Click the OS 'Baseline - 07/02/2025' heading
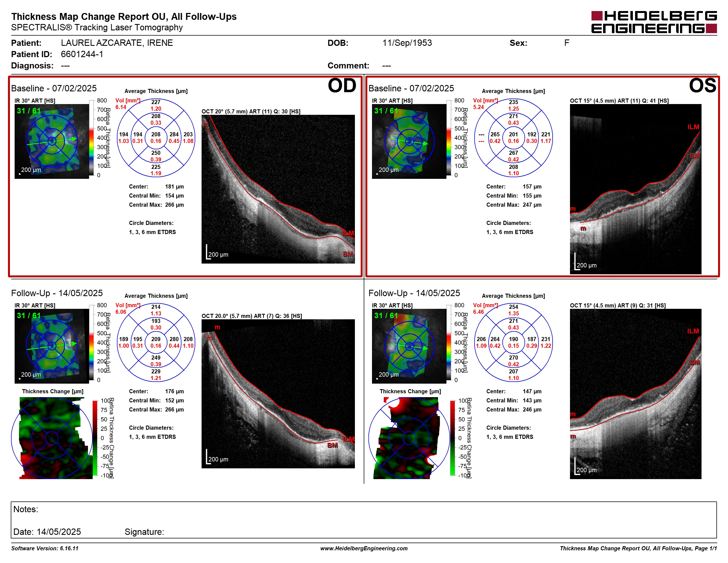Image resolution: width=728 pixels, height=563 pixels. pos(411,88)
